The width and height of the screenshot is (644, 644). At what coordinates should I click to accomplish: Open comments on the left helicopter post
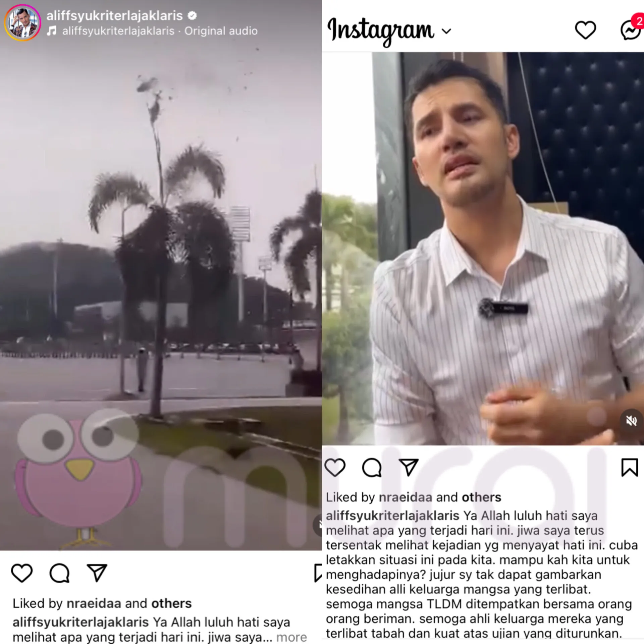tap(59, 573)
